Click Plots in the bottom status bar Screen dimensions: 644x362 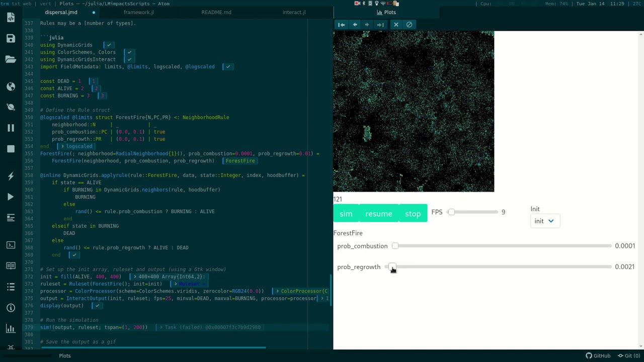pos(65,356)
